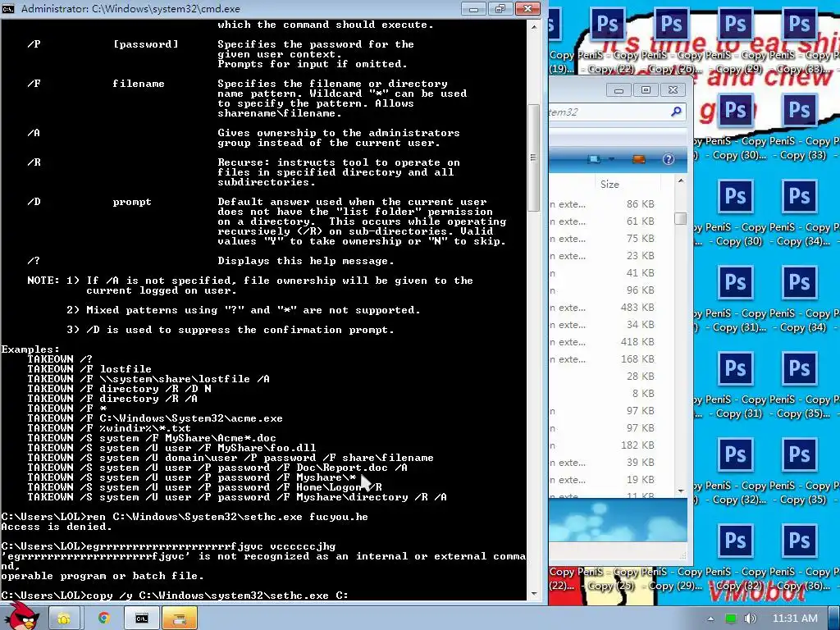Select the file row sized 96 KB
This screenshot has height=630, width=840.
[x=604, y=290]
